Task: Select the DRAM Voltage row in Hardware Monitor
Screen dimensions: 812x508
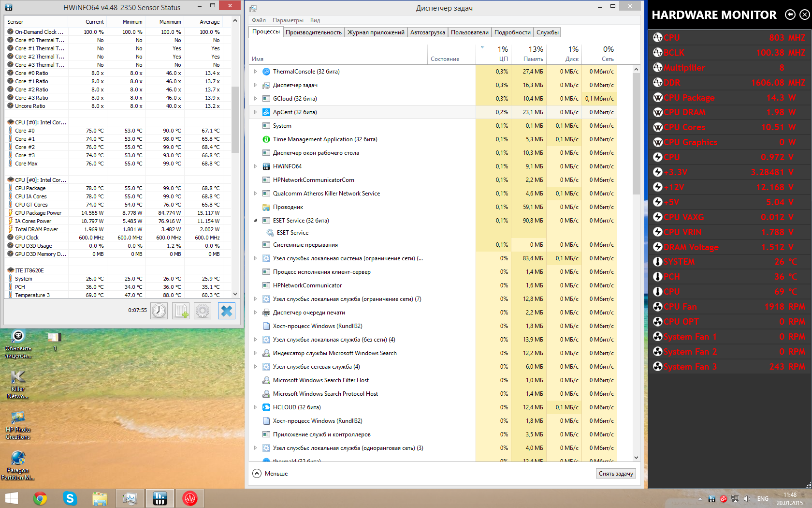Action: 729,247
